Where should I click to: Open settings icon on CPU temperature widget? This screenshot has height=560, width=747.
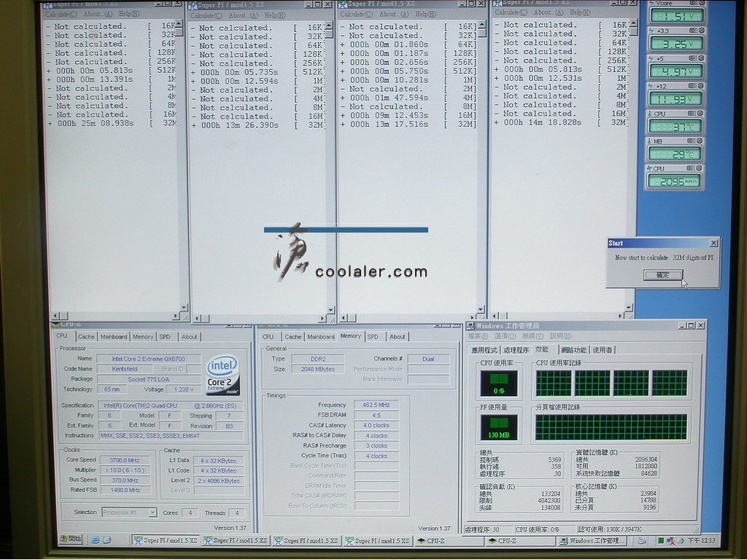pyautogui.click(x=692, y=114)
